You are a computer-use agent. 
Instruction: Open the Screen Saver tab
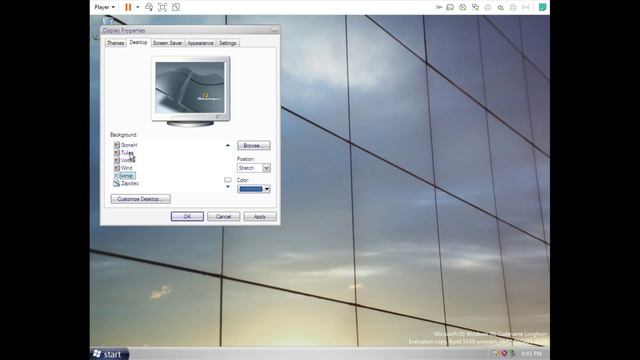coord(167,43)
